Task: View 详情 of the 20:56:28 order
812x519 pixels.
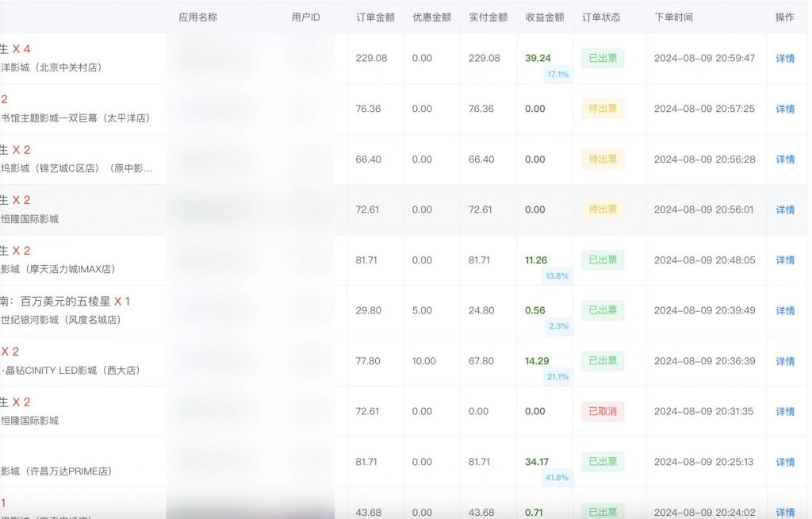Action: tap(784, 160)
